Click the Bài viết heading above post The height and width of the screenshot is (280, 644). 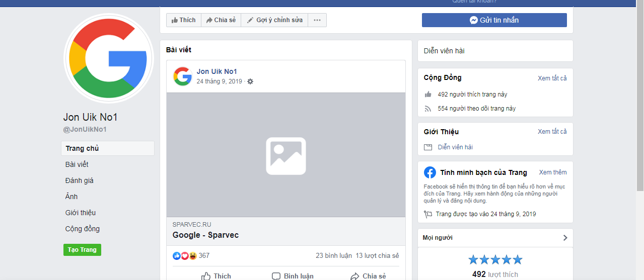(x=179, y=50)
